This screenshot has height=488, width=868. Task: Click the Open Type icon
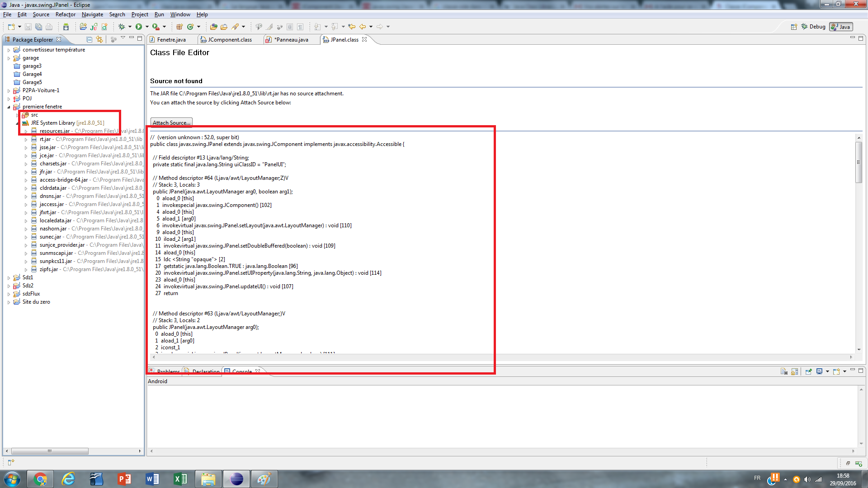(x=214, y=27)
